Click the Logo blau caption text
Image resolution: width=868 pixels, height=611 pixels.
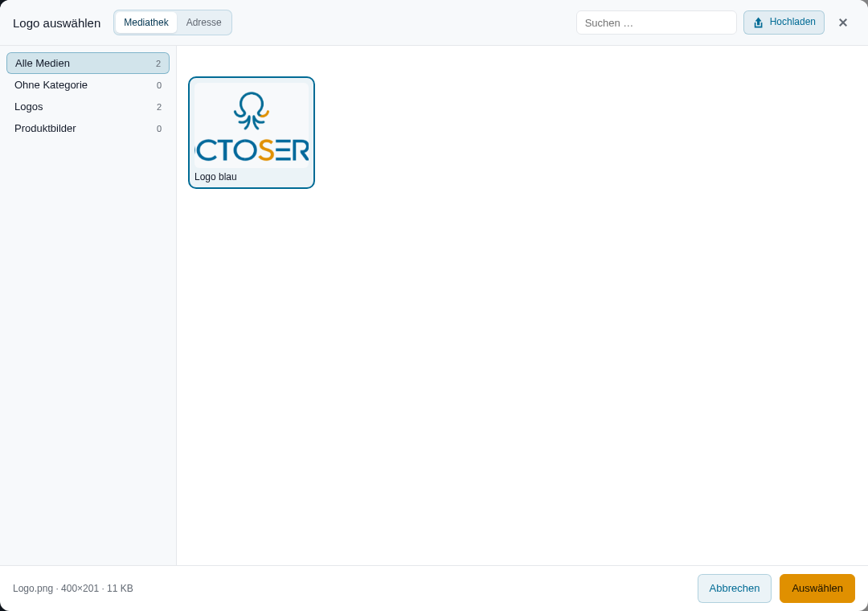coord(215,177)
